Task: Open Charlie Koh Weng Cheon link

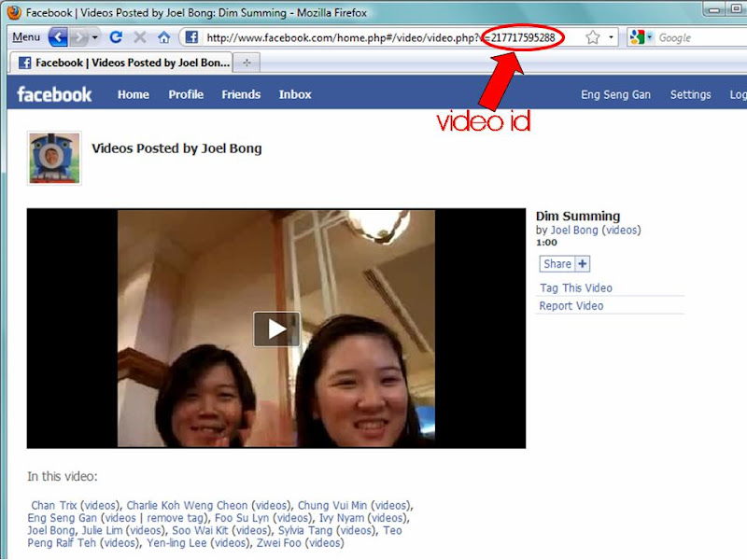Action: click(187, 505)
